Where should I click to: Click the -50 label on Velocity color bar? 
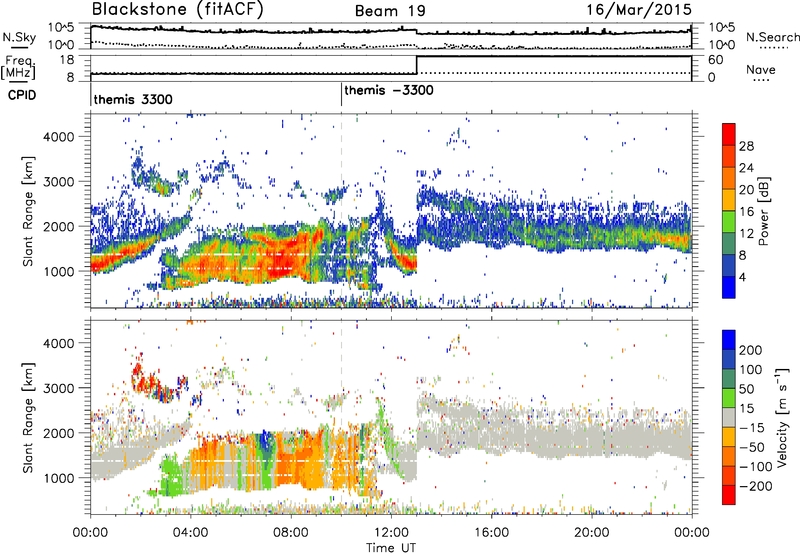(x=752, y=447)
